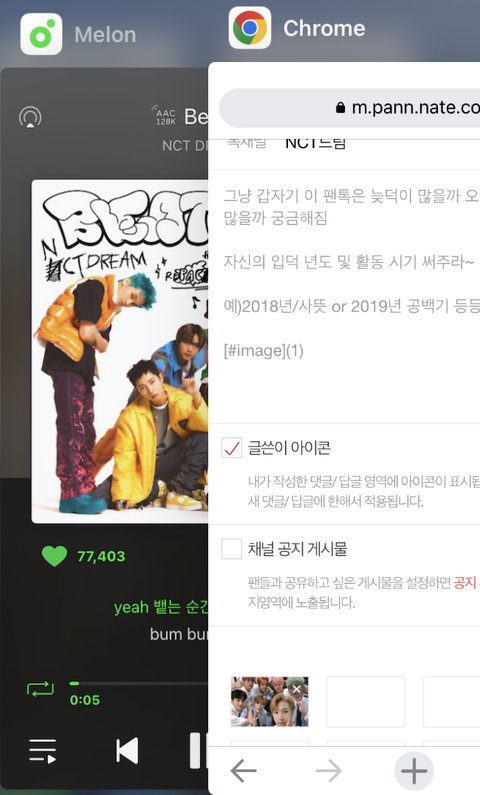Remove the attached photo using its X
The image size is (480, 795).
(297, 689)
